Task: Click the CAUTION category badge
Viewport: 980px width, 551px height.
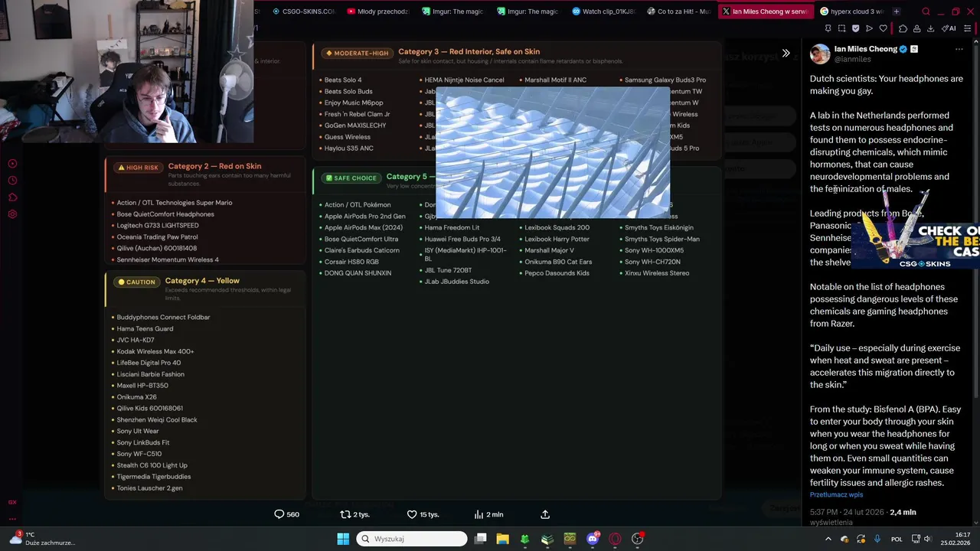Action: pos(136,282)
